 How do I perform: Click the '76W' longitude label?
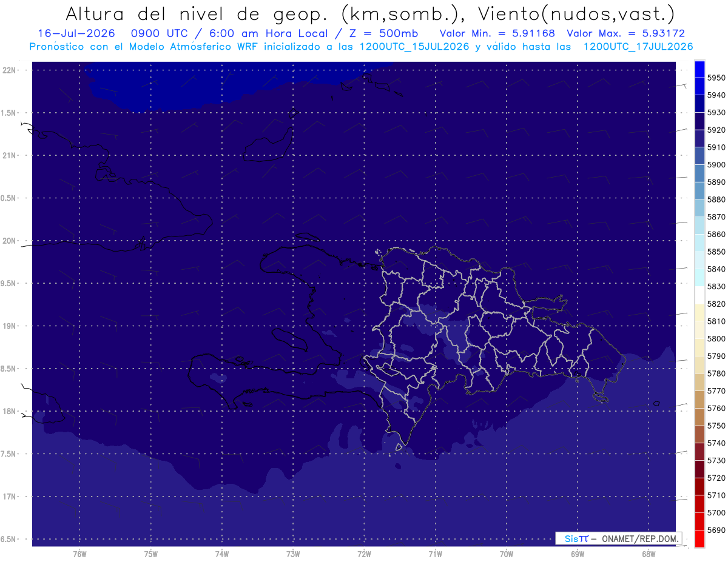click(x=79, y=554)
